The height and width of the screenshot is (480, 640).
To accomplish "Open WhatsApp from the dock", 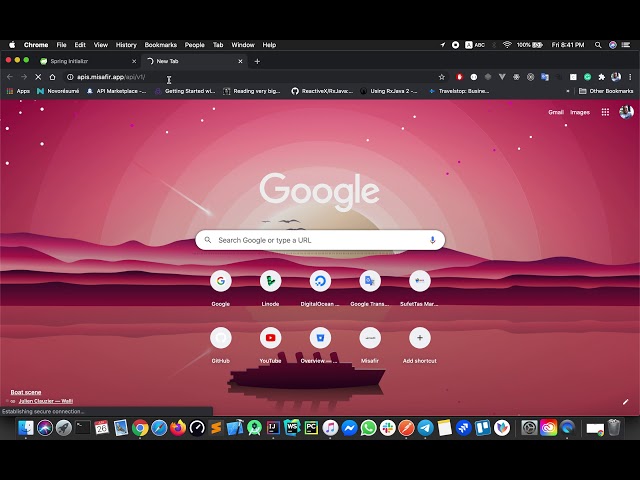I will (x=368, y=428).
